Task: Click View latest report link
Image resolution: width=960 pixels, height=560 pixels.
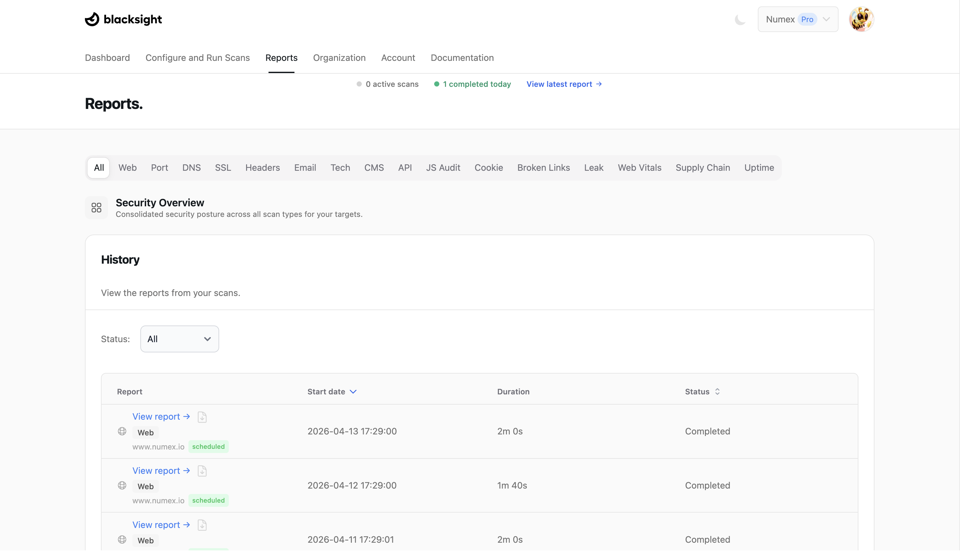Action: (564, 84)
